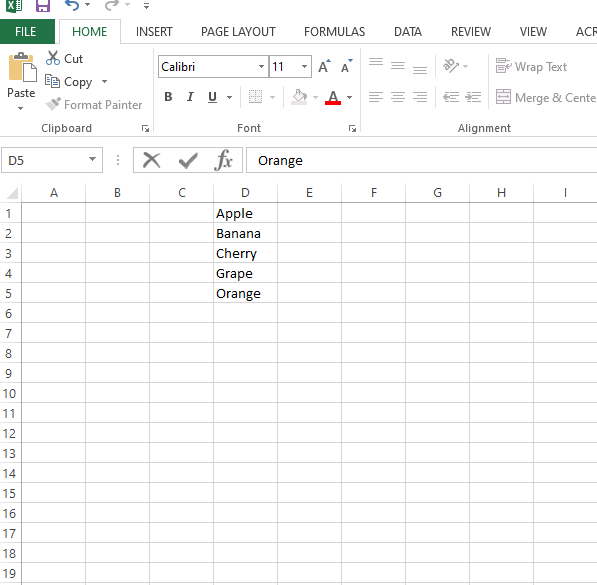Expand the Borders dropdown arrow

272,98
